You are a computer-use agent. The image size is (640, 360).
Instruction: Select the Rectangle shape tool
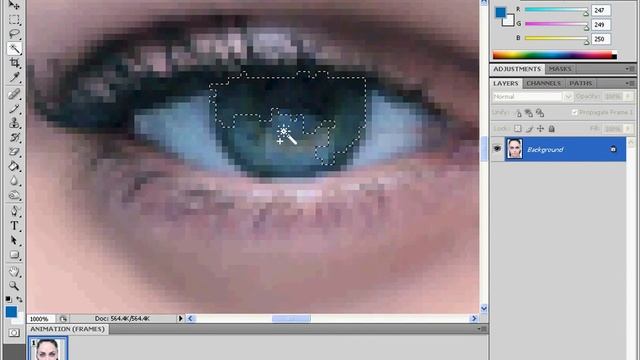click(14, 255)
